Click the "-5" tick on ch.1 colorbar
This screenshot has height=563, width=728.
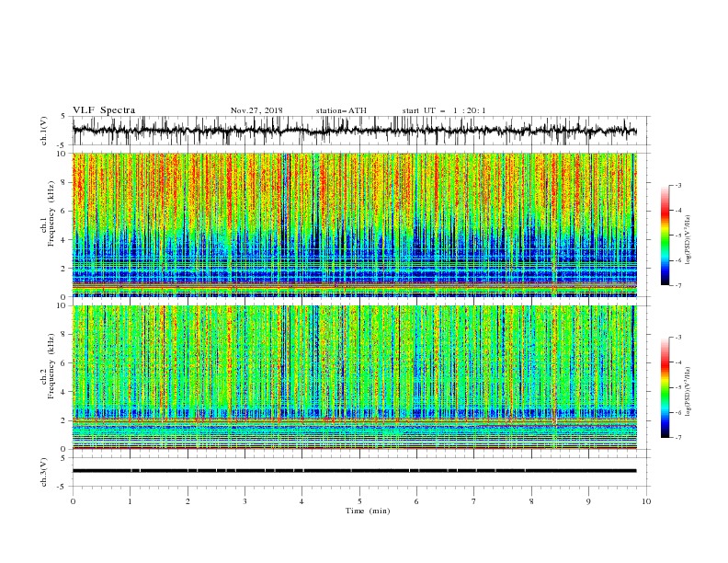pos(678,236)
